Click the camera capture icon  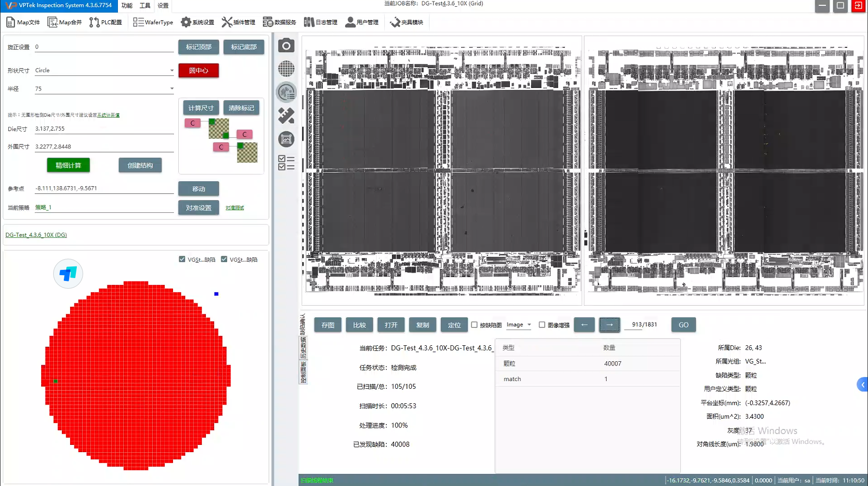click(286, 46)
